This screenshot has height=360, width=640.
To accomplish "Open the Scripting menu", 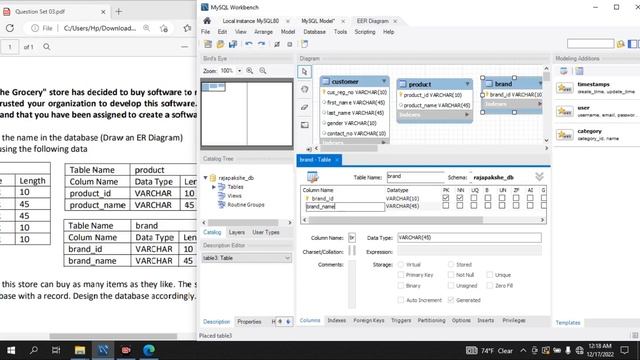I will click(364, 32).
